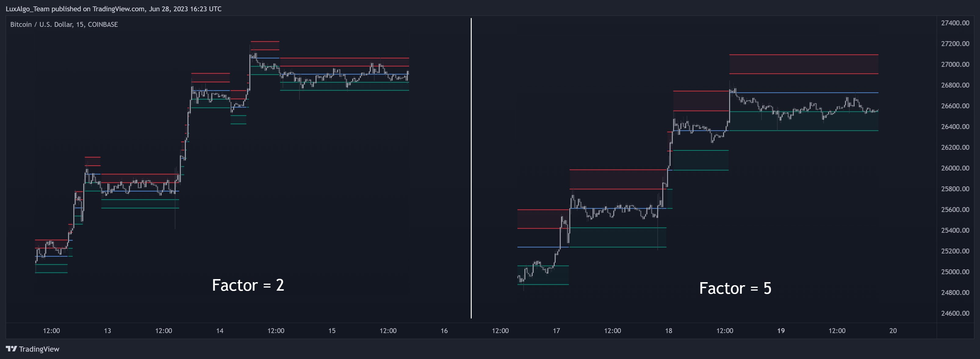Click the date 18 on time axis
This screenshot has height=359, width=980.
(668, 330)
